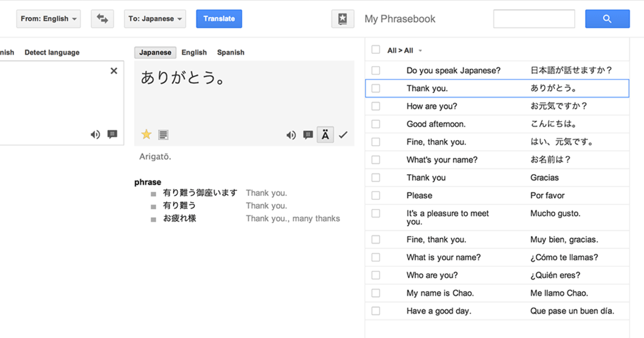Check the box for "How are you?"
Viewport: 644px width, 338px height.
click(x=376, y=106)
